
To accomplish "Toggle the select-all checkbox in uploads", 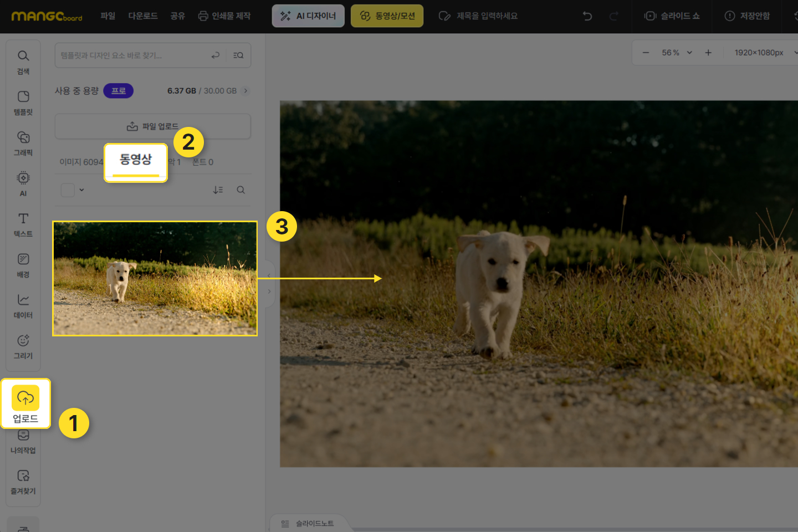I will click(68, 190).
